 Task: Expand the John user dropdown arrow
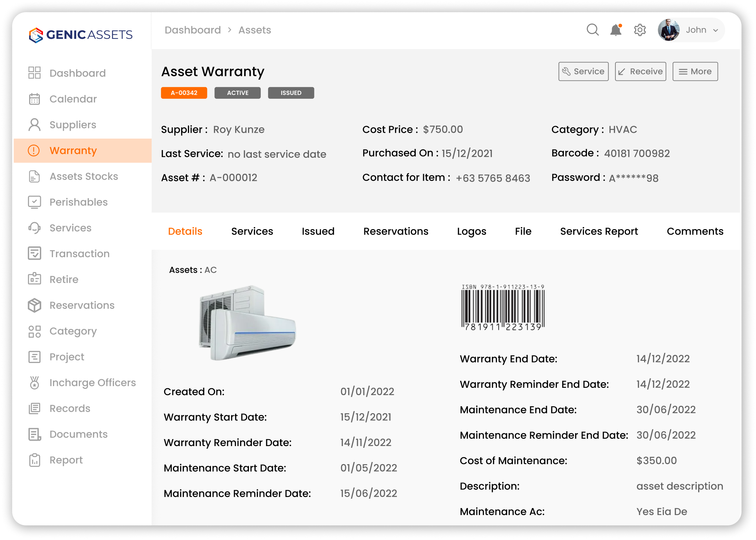(715, 31)
